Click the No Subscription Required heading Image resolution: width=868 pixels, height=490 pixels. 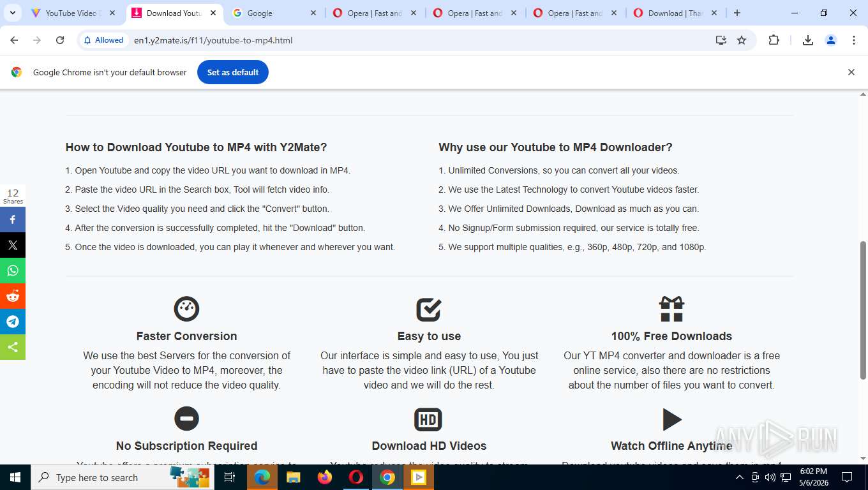click(186, 446)
